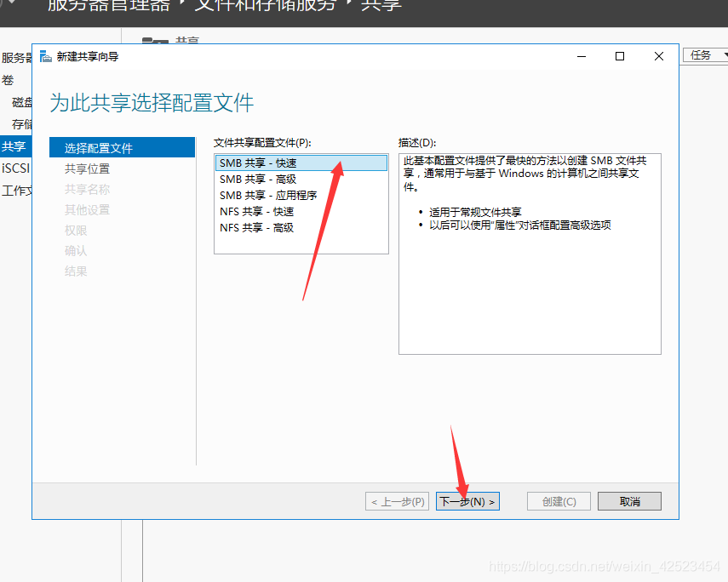Click the 下一步(N) button
The height and width of the screenshot is (582, 728).
click(467, 500)
